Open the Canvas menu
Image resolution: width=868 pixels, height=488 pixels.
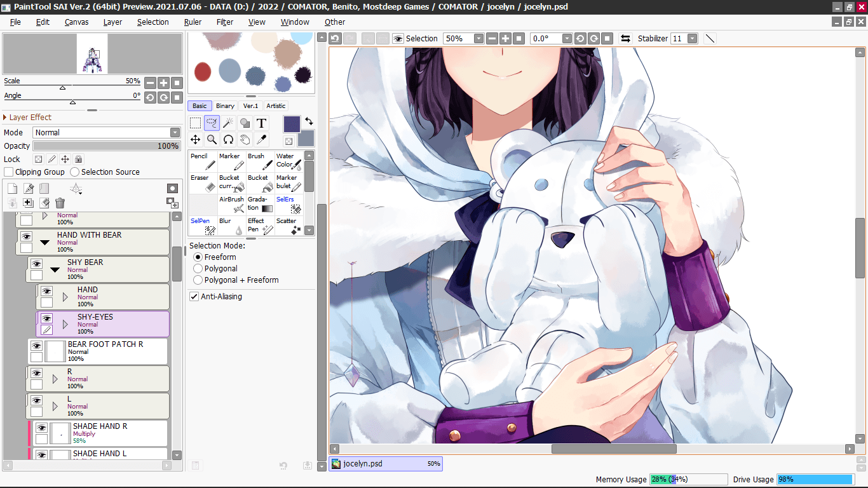pyautogui.click(x=76, y=22)
